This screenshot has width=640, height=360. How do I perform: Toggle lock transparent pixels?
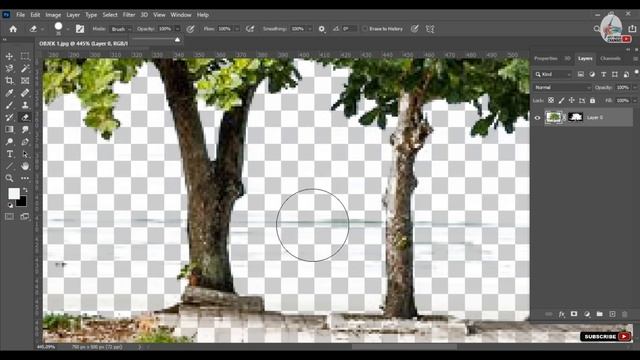[x=551, y=100]
